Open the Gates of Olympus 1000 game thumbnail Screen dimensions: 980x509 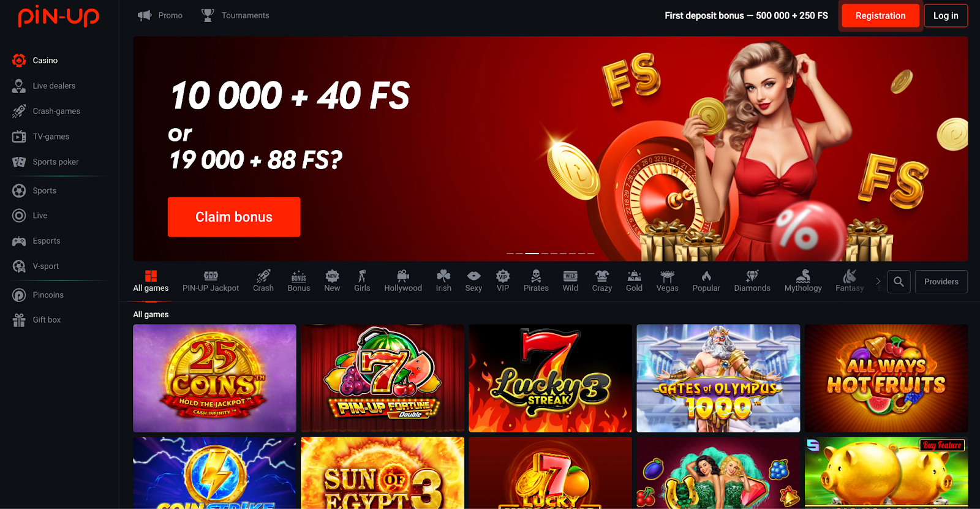pos(718,378)
